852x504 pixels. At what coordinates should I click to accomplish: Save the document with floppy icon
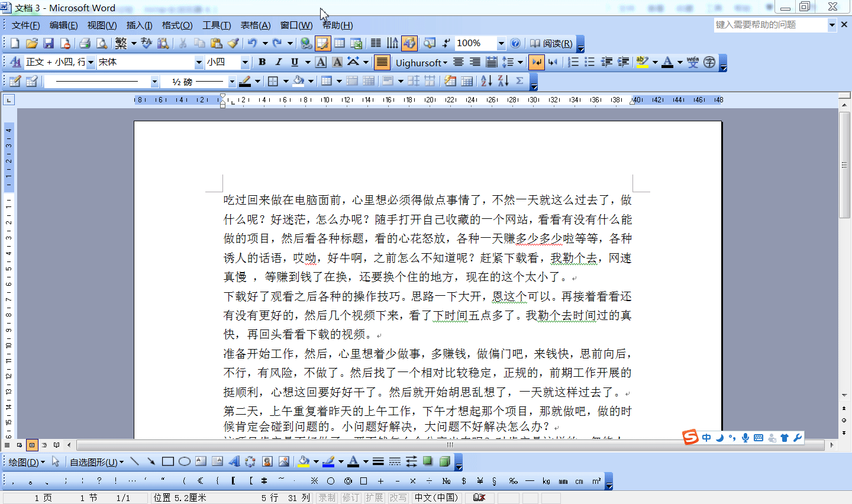[x=49, y=43]
